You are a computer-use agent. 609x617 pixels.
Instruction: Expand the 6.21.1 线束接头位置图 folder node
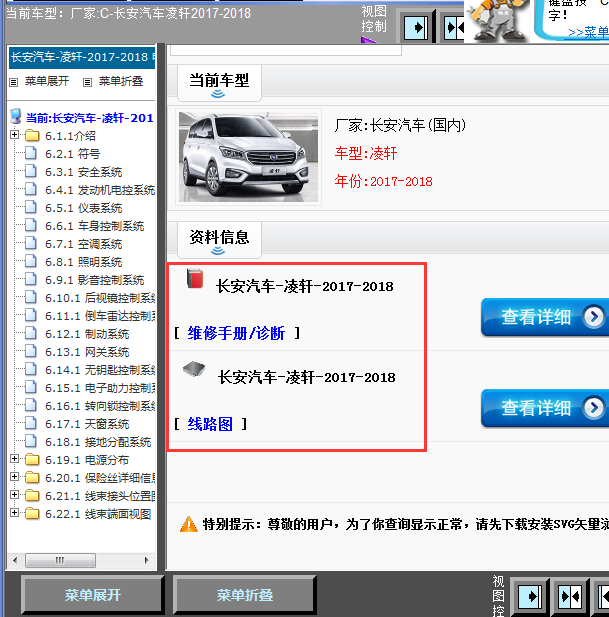14,495
